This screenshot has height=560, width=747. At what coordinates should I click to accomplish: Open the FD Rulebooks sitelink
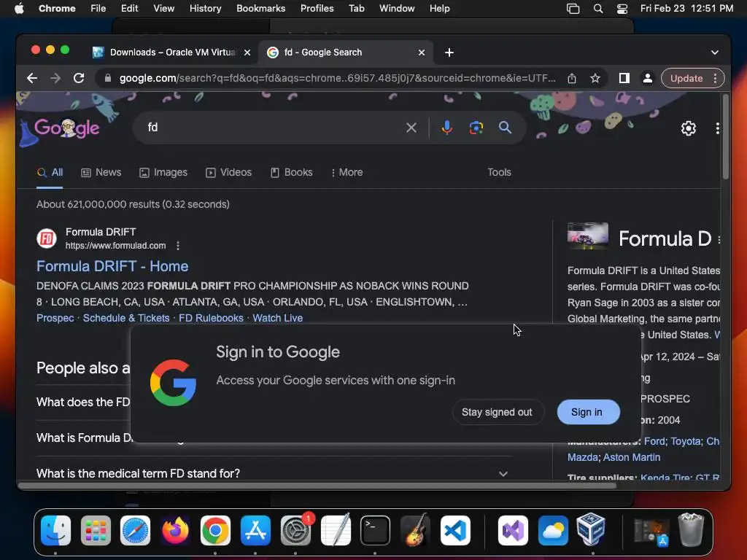[211, 318]
